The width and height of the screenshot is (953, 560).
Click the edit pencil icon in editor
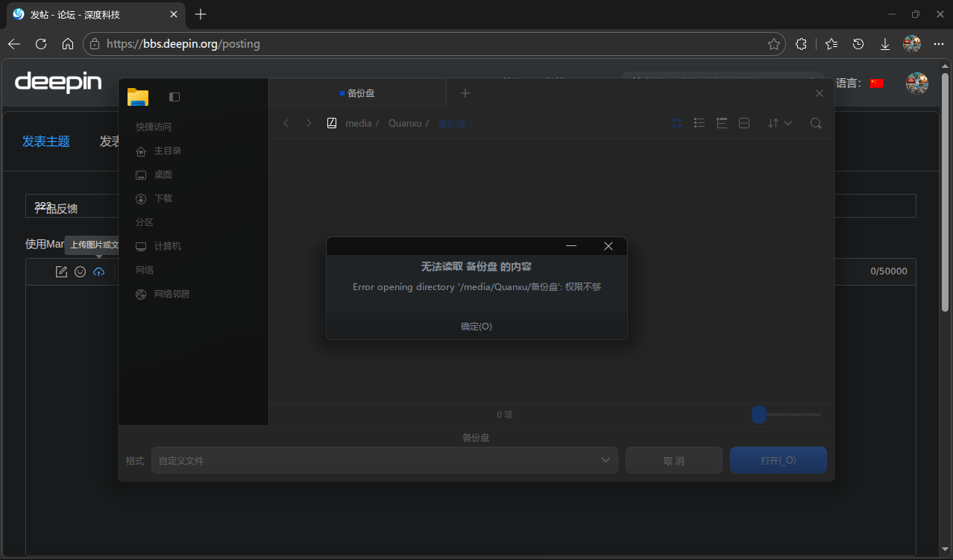click(61, 272)
